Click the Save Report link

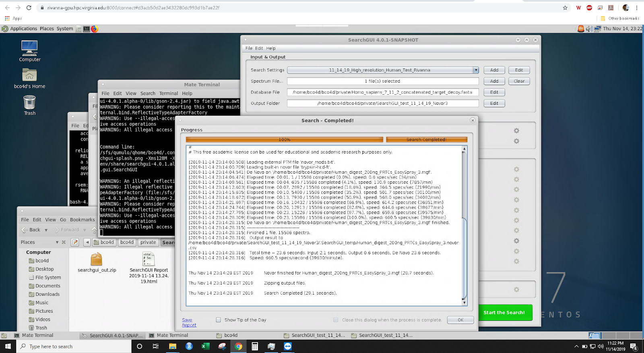tap(189, 322)
